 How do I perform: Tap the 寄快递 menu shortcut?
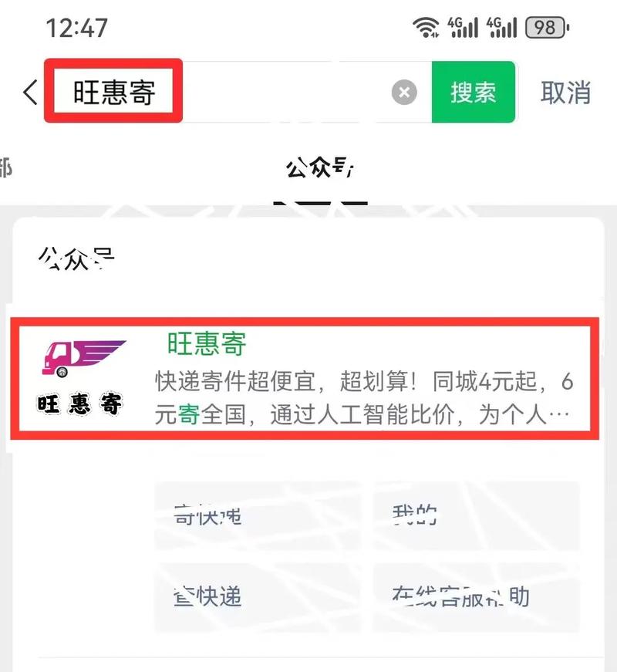pos(257,516)
